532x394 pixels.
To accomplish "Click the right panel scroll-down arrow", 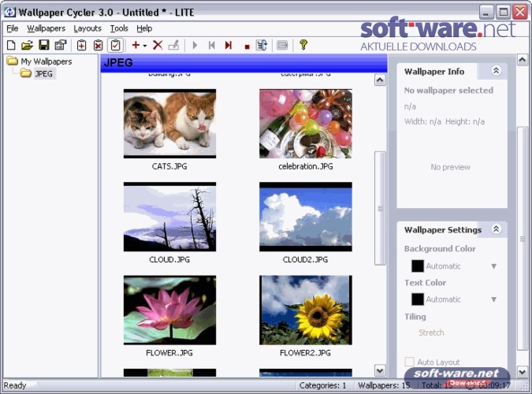I will [x=522, y=372].
